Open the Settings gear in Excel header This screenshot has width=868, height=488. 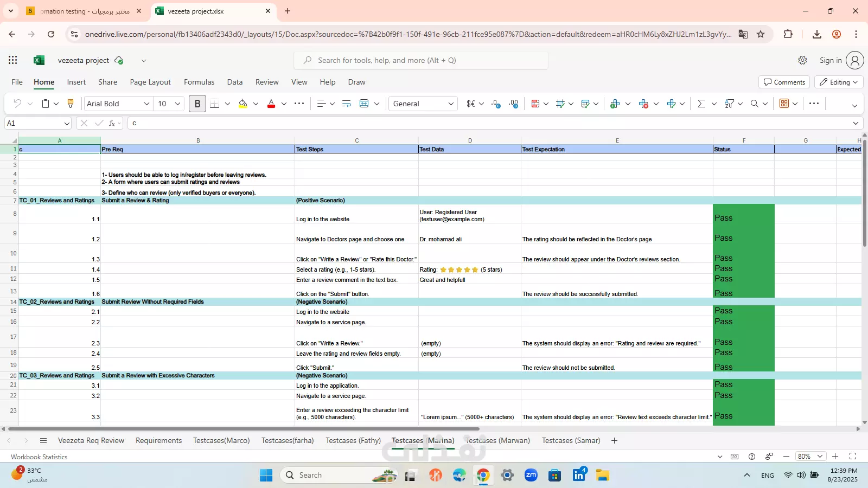802,60
